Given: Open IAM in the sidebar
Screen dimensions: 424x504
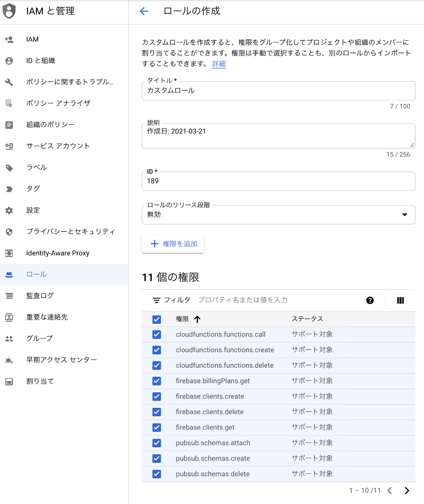Looking at the screenshot, I should click(64, 39).
